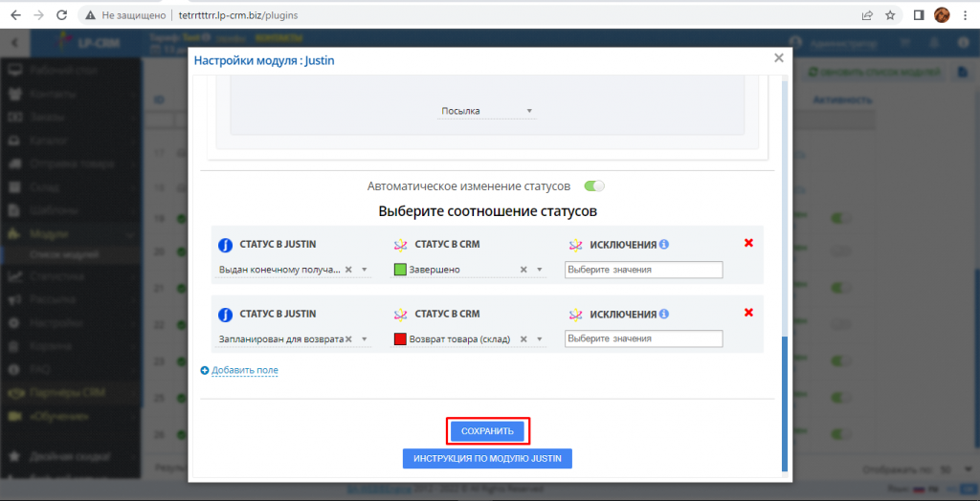Click the not-secure warning triangle icon

[x=91, y=15]
